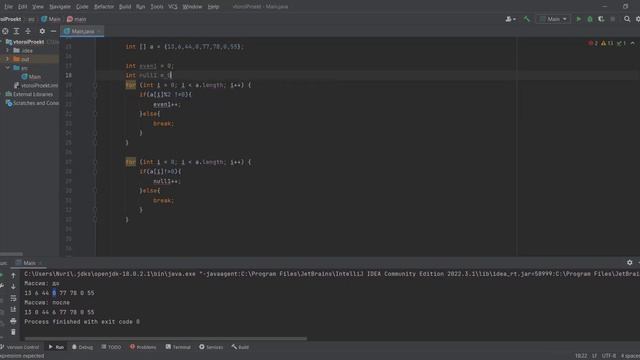Collapse all icon in Project panel toolbar
Image resolution: width=640 pixels, height=360 pixels.
pos(28,31)
